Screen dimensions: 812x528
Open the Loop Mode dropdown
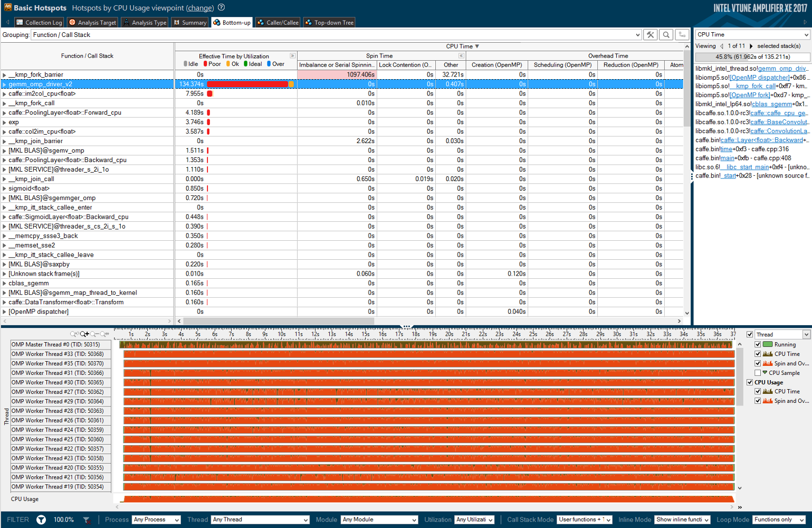tap(779, 520)
